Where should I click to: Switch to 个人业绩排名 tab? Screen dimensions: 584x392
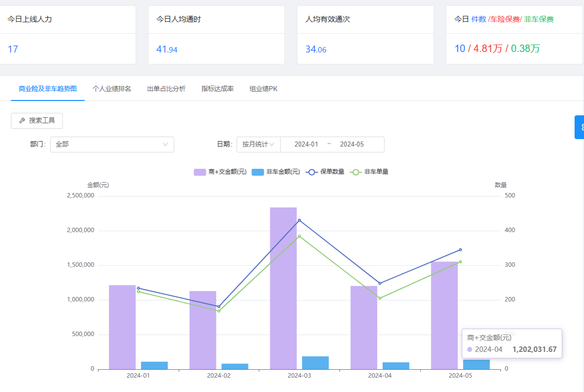(112, 89)
